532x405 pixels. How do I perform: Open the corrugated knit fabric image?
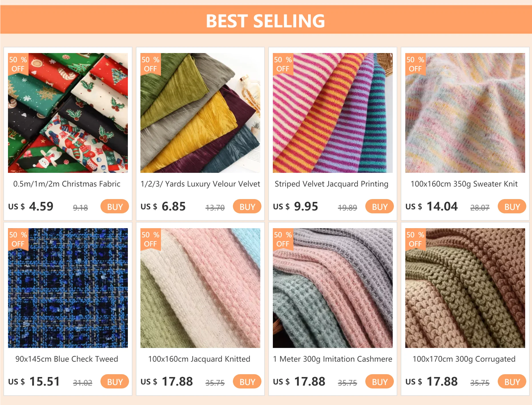pos(465,288)
